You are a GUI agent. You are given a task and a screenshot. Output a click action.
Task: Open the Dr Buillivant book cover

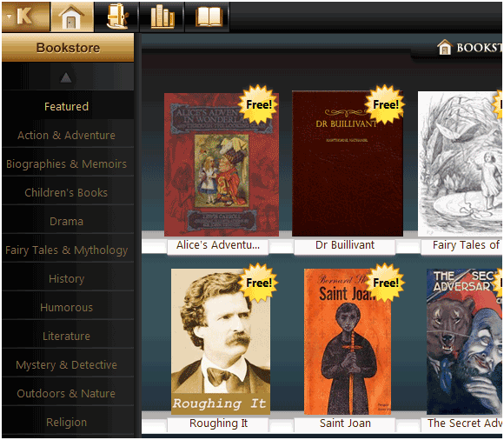coord(347,163)
